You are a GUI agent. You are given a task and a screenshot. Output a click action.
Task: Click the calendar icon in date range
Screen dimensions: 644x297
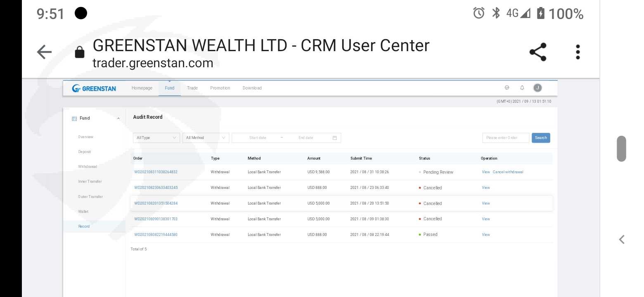(335, 138)
